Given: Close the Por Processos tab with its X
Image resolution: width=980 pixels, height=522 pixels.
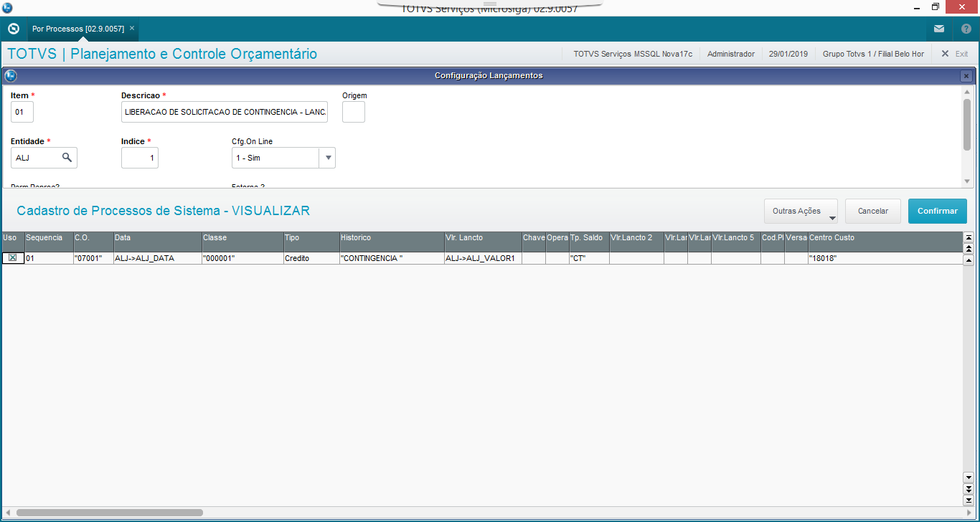Looking at the screenshot, I should 132,29.
